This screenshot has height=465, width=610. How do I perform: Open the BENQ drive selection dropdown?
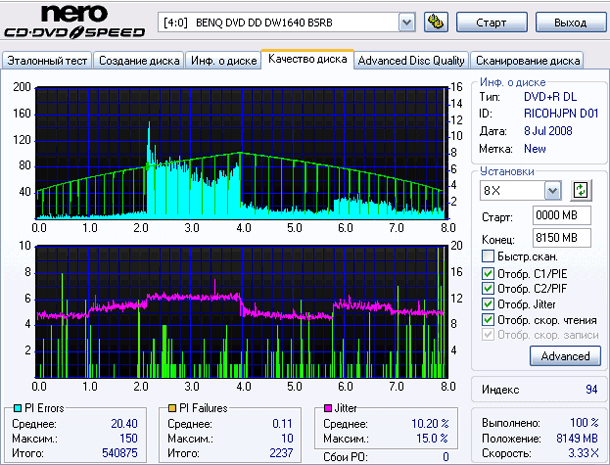pyautogui.click(x=407, y=23)
